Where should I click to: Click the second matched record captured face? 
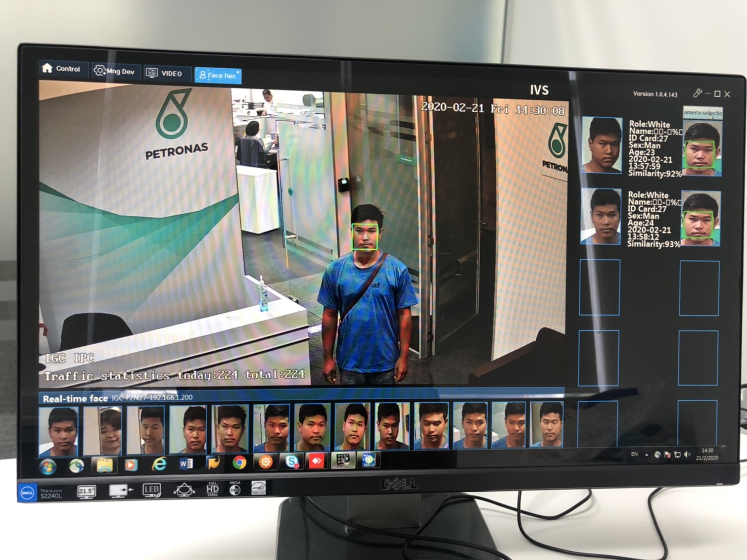click(701, 219)
